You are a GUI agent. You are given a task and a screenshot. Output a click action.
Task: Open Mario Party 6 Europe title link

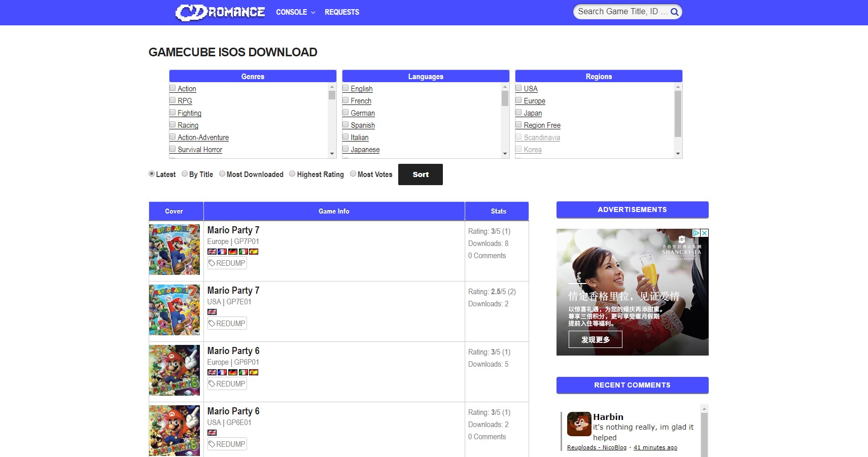tap(233, 351)
